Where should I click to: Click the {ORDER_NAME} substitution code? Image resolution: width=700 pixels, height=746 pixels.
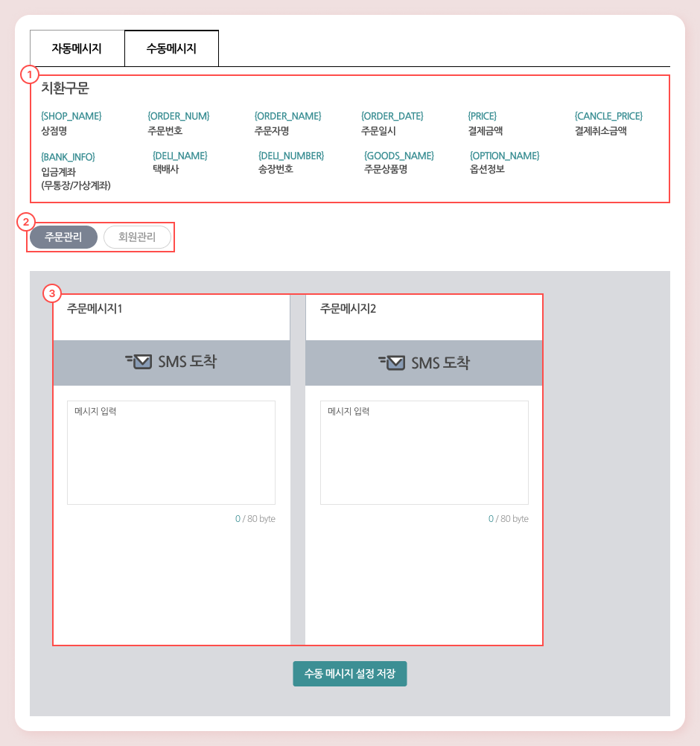point(287,116)
